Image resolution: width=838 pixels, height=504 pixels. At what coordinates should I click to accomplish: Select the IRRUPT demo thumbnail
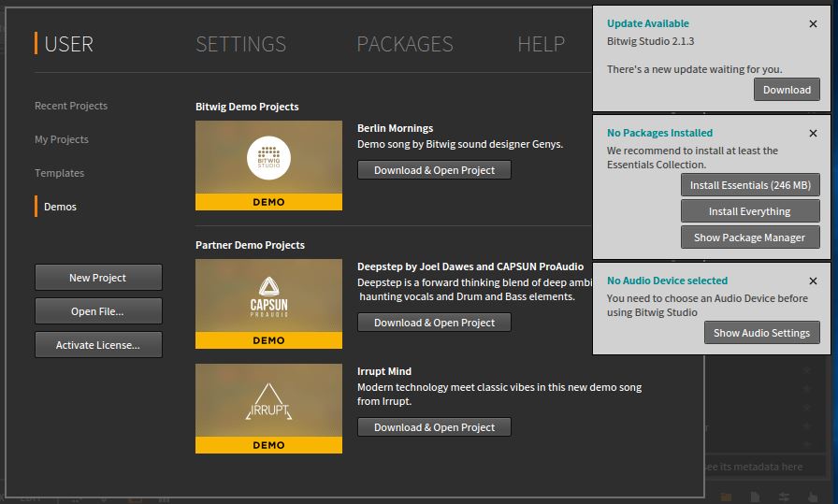[268, 409]
